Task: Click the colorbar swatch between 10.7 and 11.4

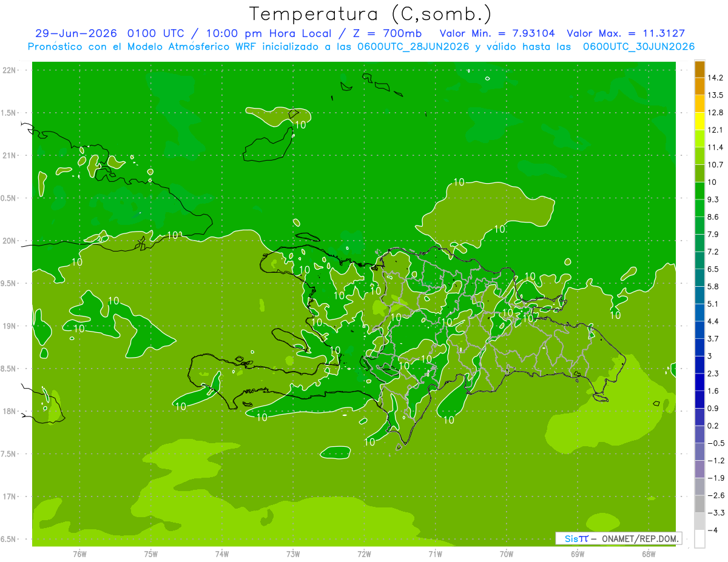Action: 699,156
